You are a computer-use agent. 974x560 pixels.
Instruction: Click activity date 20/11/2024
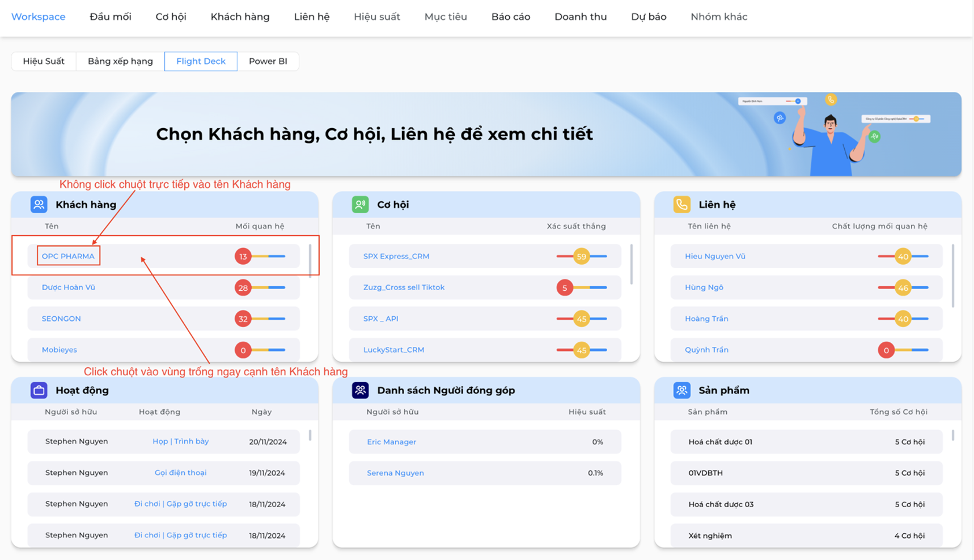point(268,442)
